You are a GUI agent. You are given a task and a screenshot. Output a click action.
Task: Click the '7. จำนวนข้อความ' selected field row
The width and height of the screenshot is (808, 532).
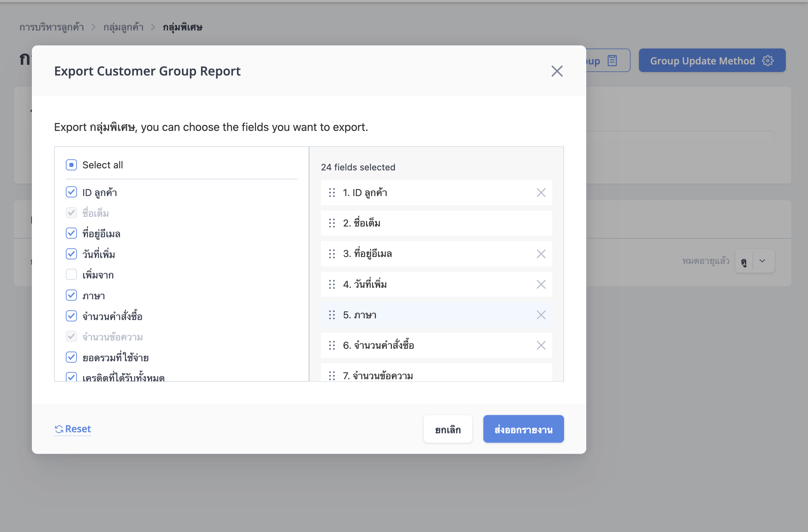(436, 372)
